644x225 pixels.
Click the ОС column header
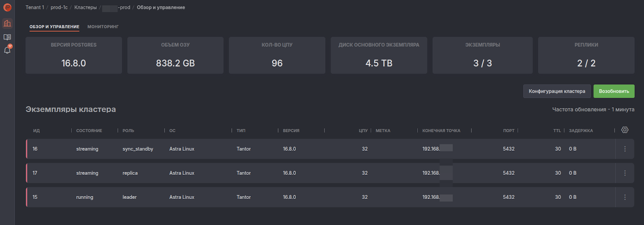pyautogui.click(x=172, y=131)
